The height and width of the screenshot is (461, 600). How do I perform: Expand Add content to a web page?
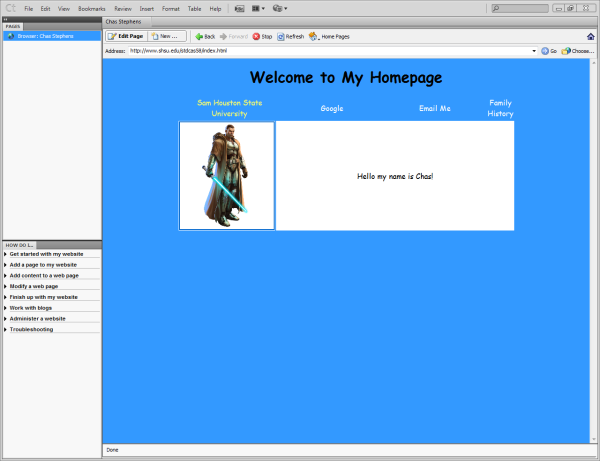[44, 275]
